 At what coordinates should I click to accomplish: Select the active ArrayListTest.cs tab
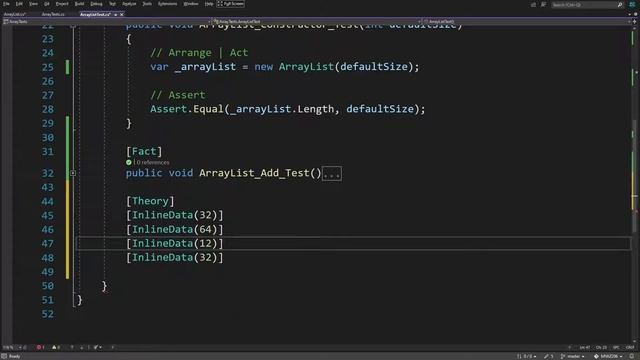[96, 14]
